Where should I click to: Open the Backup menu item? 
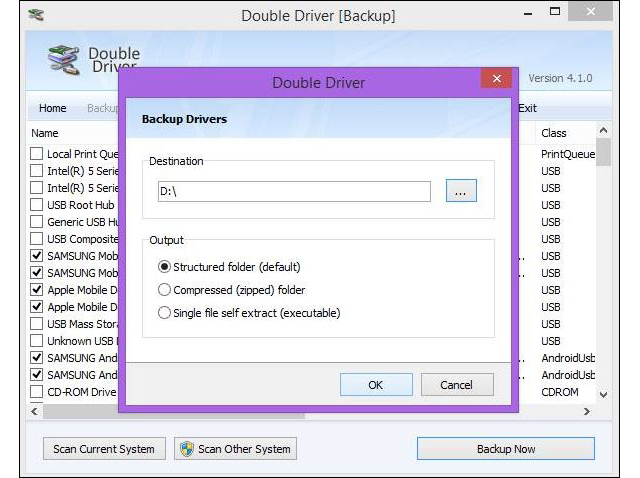(102, 108)
